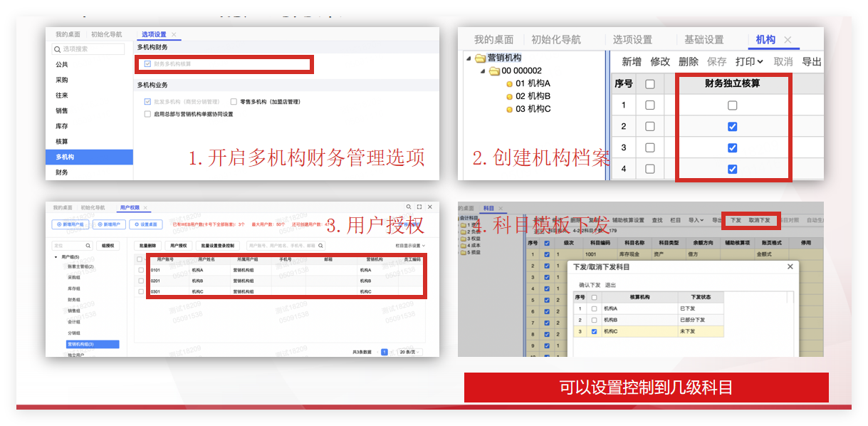Click the 导出 export icon
The image size is (868, 426).
tap(812, 62)
